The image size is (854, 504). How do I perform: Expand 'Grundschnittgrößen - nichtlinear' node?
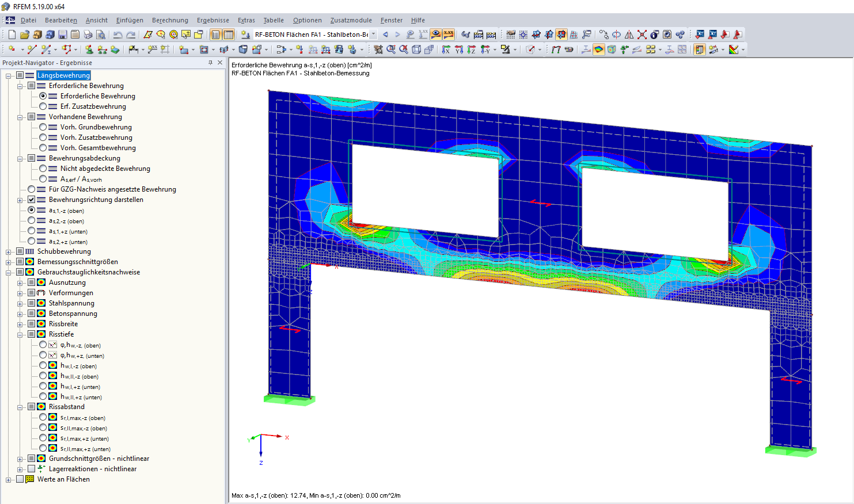tap(20, 459)
